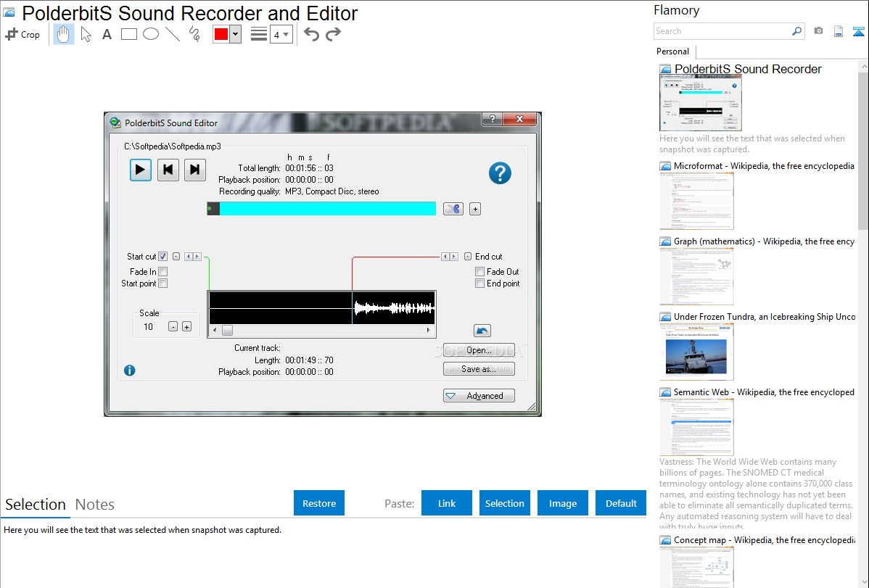Select the arrow pointer tool
869x588 pixels.
86,34
